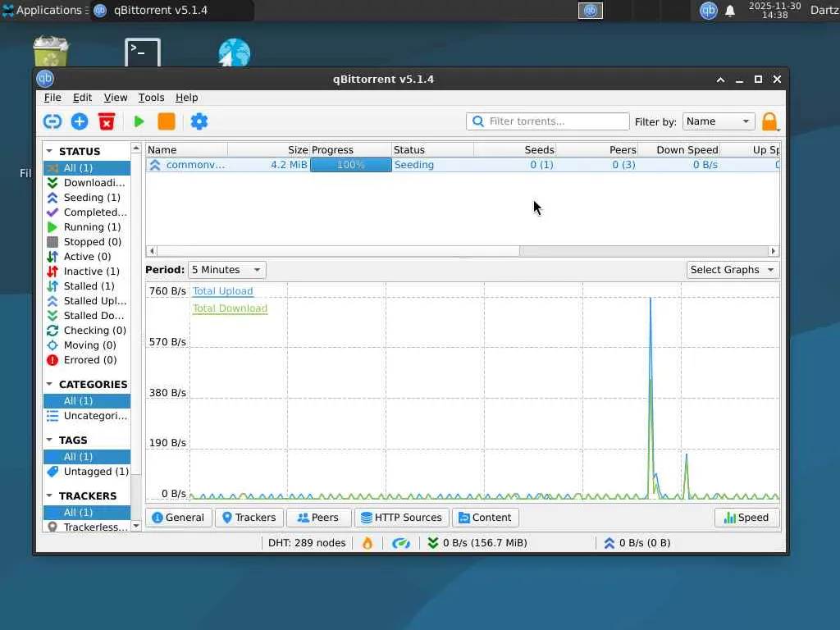The height and width of the screenshot is (630, 840).
Task: Switch to the Trackers tab
Action: point(249,518)
